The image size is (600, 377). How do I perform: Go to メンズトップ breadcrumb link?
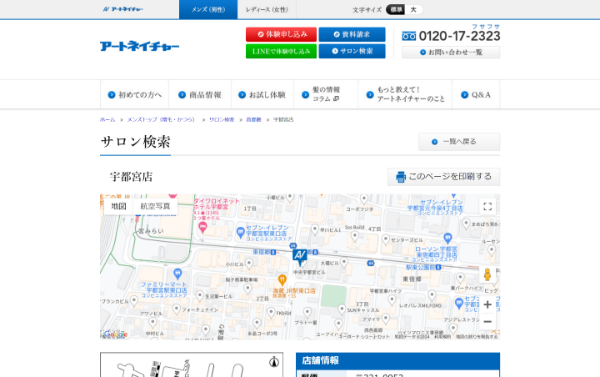coord(161,120)
